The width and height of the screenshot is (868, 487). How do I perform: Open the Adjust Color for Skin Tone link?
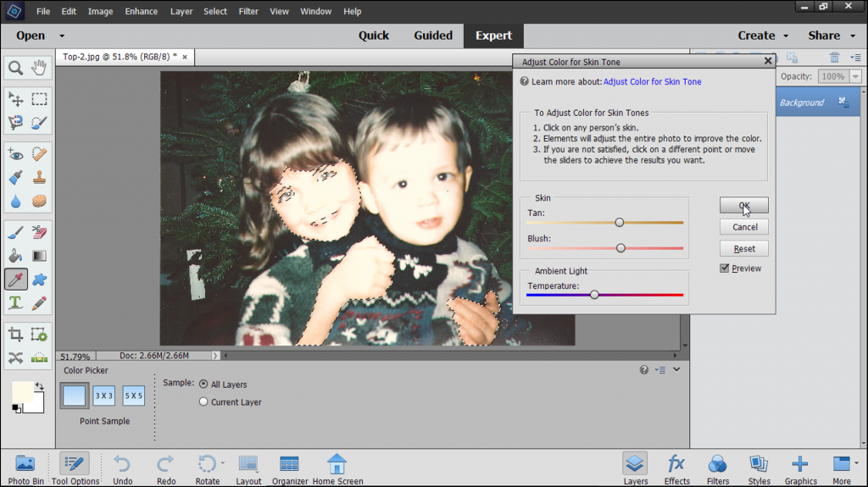(x=652, y=82)
